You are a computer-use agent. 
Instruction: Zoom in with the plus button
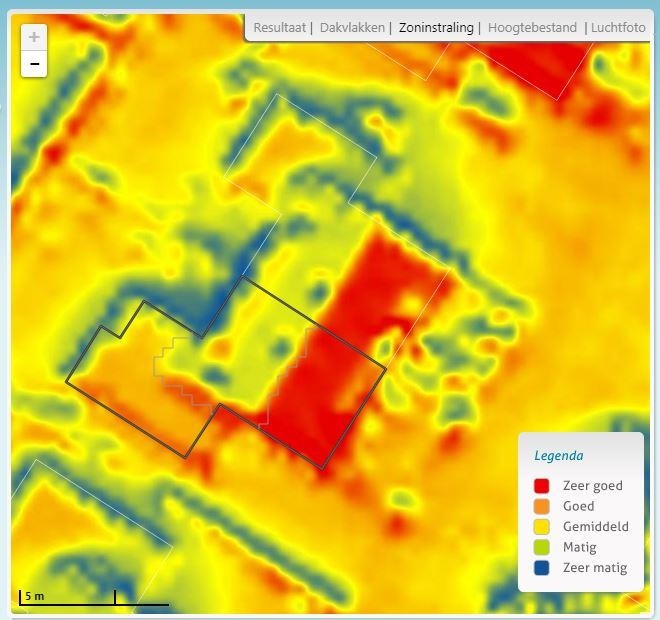(x=34, y=37)
